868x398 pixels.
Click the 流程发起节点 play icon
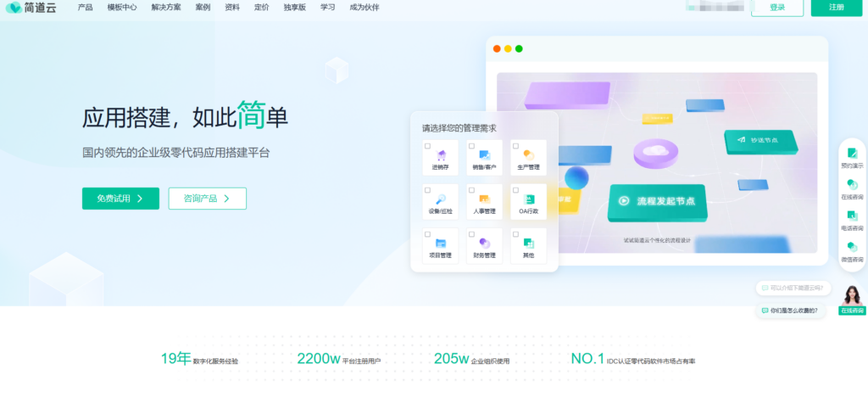(x=624, y=201)
